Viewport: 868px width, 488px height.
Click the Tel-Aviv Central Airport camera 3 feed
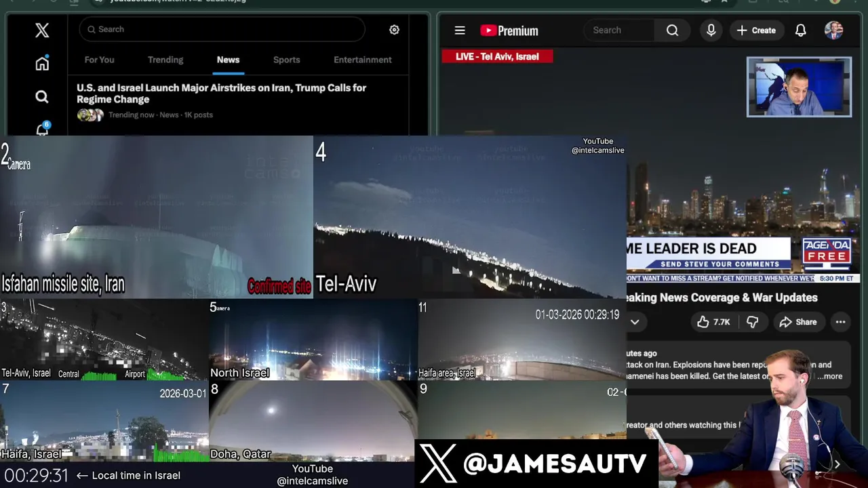pos(104,340)
